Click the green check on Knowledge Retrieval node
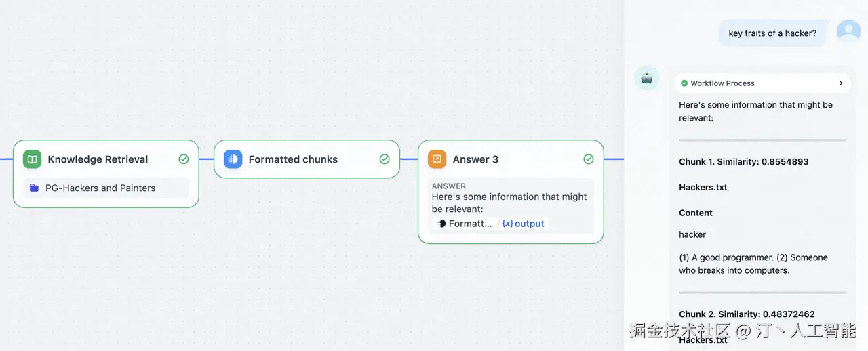Screen dimensions: 868x351 [183, 159]
